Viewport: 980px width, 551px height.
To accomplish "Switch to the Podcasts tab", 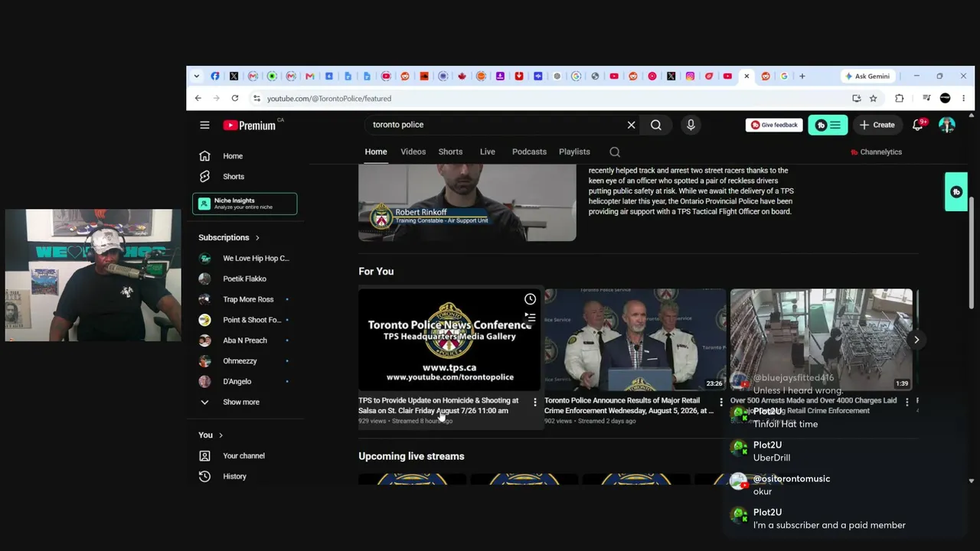I will tap(529, 152).
